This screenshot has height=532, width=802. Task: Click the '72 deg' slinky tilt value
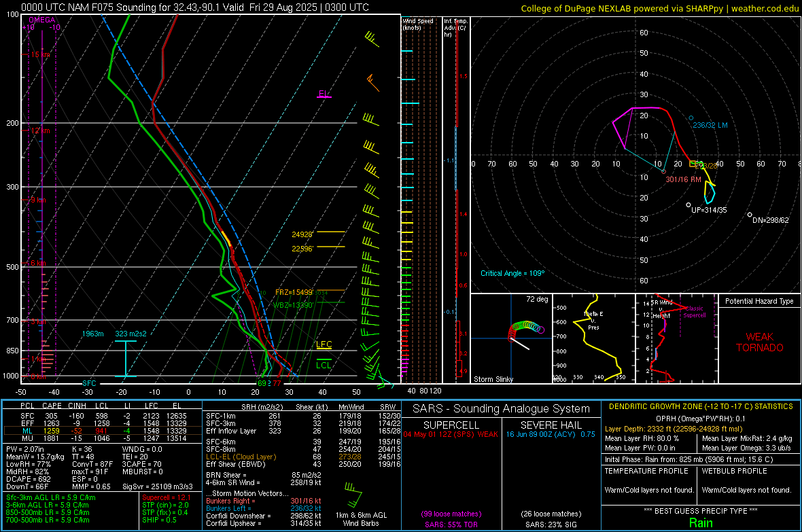537,299
